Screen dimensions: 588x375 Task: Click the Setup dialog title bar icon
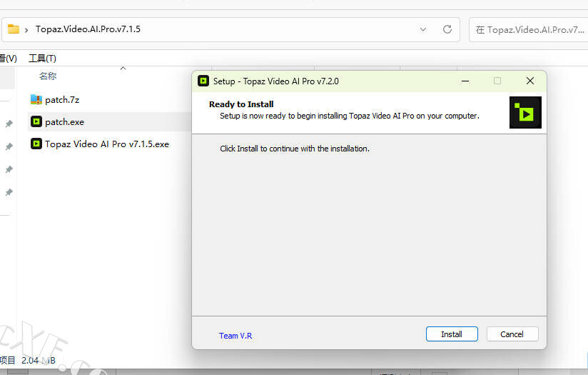pyautogui.click(x=203, y=81)
